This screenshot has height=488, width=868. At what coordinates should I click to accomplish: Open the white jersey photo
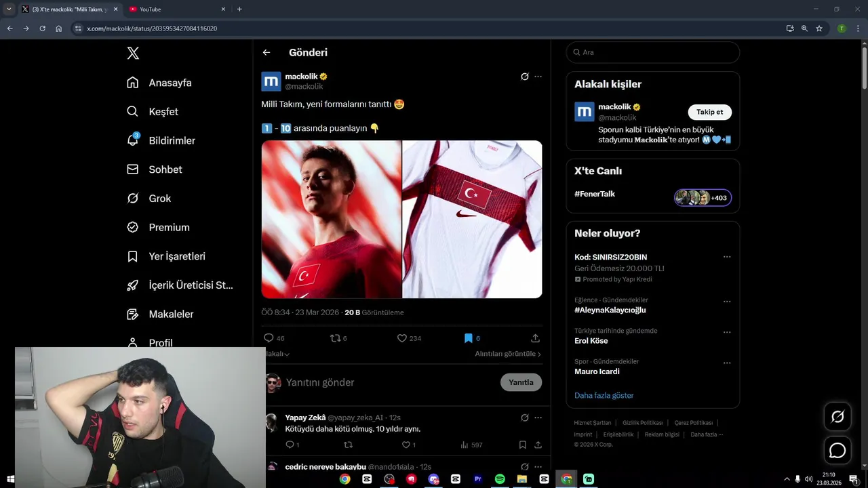coord(473,219)
